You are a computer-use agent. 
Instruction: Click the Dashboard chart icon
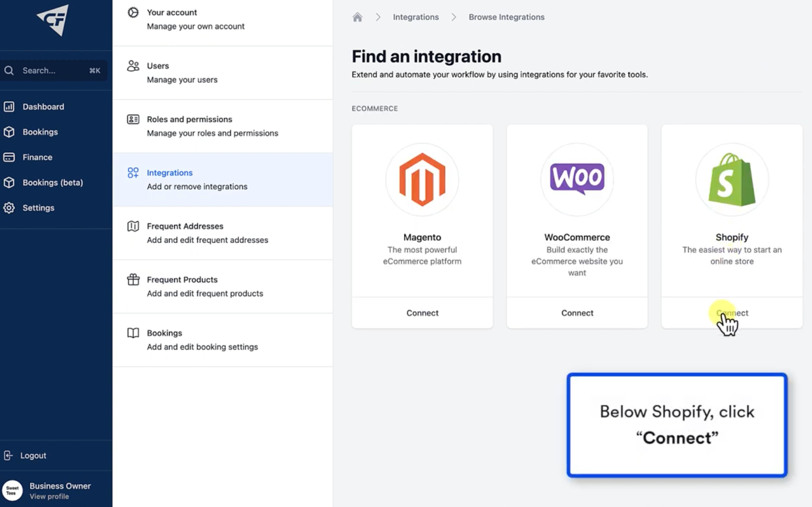[9, 106]
